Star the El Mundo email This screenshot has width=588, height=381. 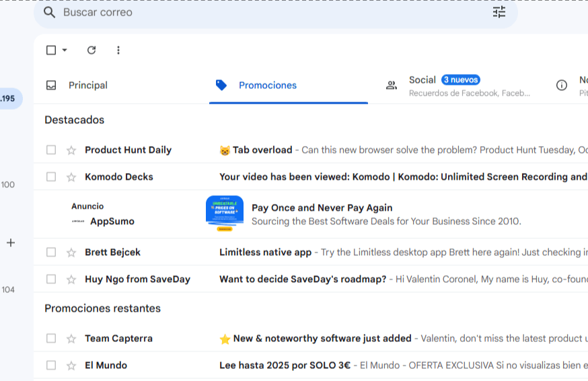(71, 366)
